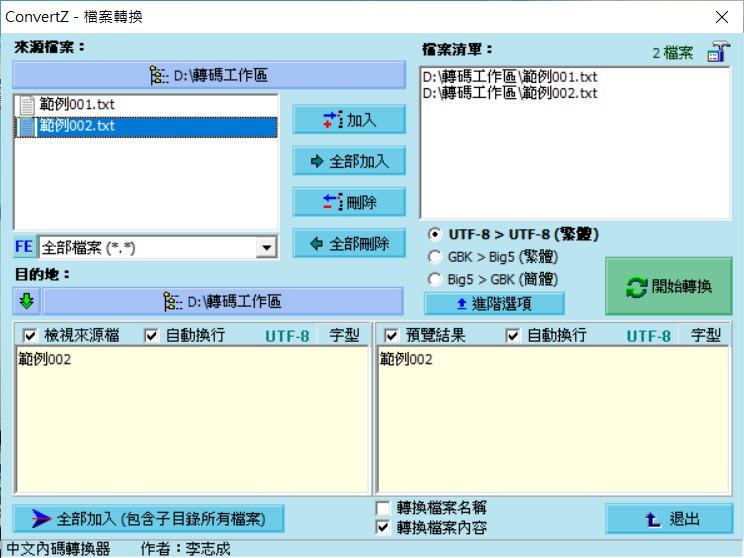744x558 pixels.
Task: Click inside the source file text view
Action: click(192, 419)
